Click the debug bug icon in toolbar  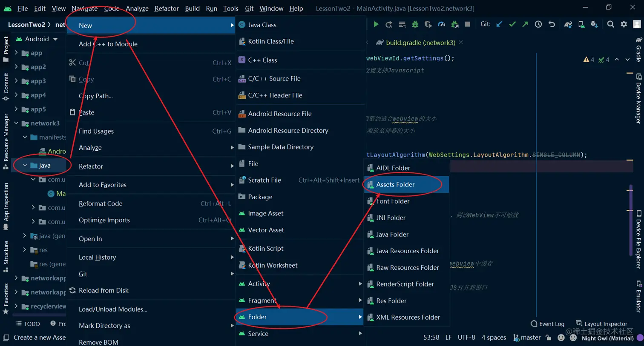[x=415, y=24]
